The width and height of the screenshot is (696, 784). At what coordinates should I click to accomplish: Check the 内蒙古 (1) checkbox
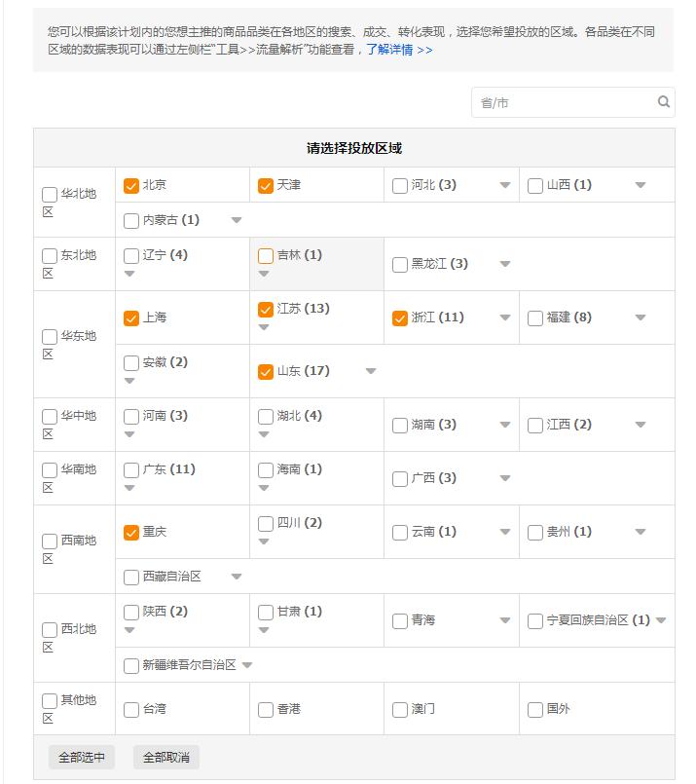[x=130, y=220]
